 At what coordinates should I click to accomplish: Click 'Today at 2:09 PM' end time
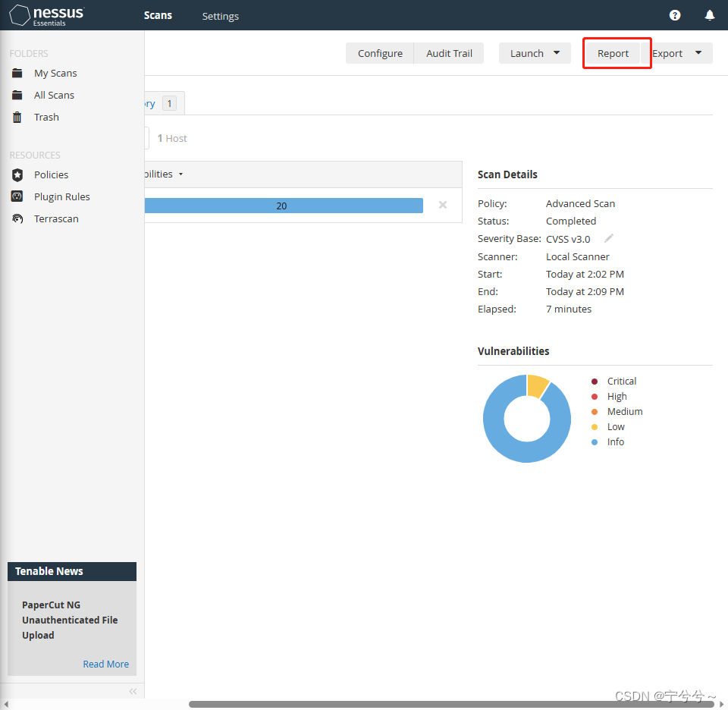click(585, 291)
